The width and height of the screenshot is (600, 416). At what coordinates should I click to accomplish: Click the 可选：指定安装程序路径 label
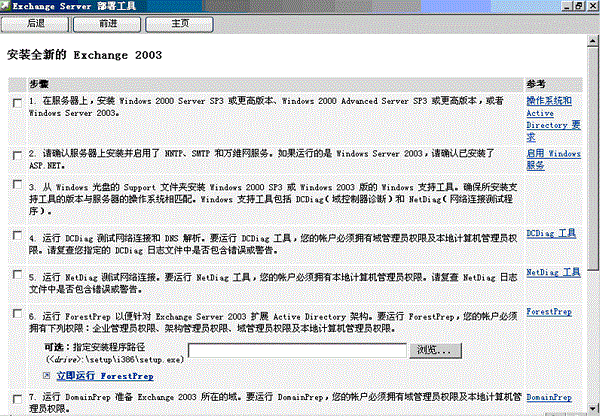point(95,347)
